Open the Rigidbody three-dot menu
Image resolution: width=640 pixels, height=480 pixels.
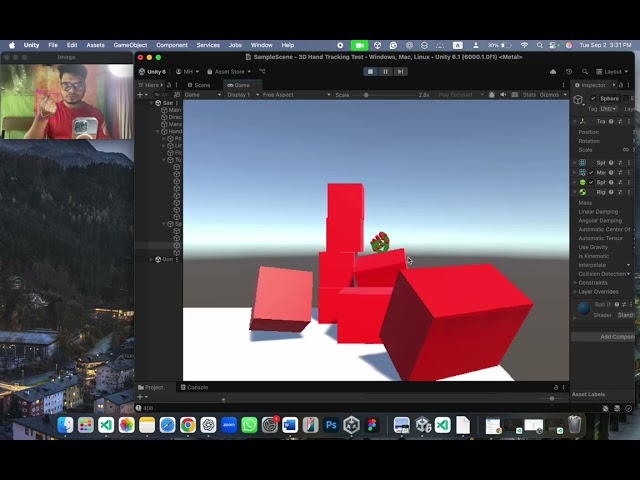pyautogui.click(x=629, y=192)
